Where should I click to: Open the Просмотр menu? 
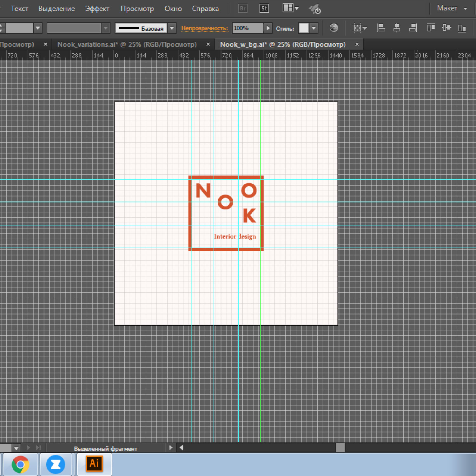[137, 9]
